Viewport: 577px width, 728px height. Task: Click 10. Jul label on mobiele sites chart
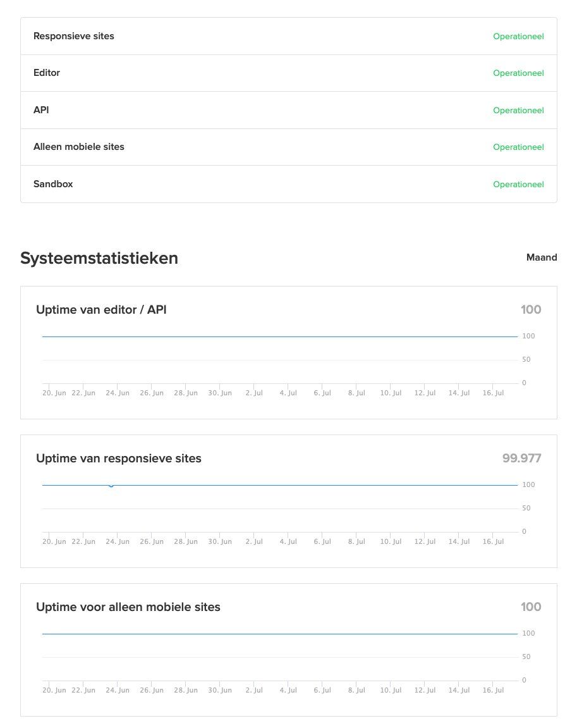tap(391, 690)
